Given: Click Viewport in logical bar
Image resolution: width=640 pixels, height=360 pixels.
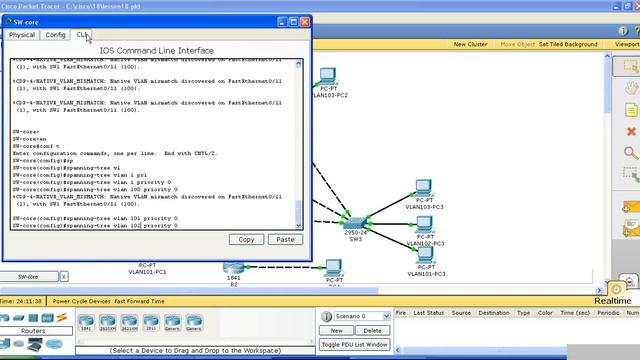Looking at the screenshot, I should point(627,44).
